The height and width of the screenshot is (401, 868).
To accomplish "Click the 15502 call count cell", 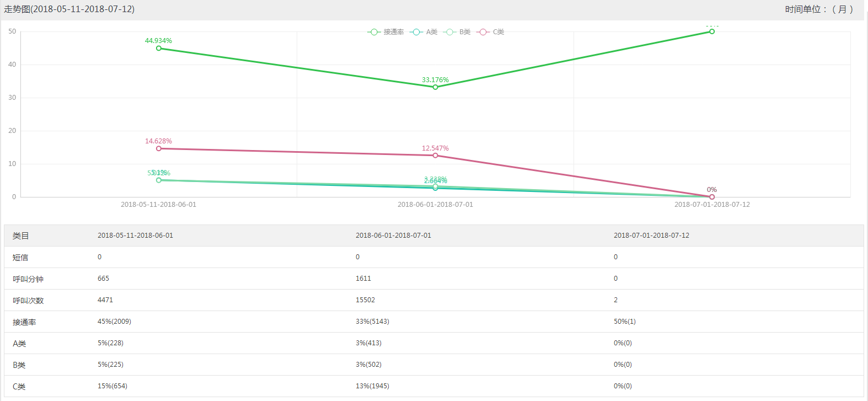I will (x=365, y=300).
